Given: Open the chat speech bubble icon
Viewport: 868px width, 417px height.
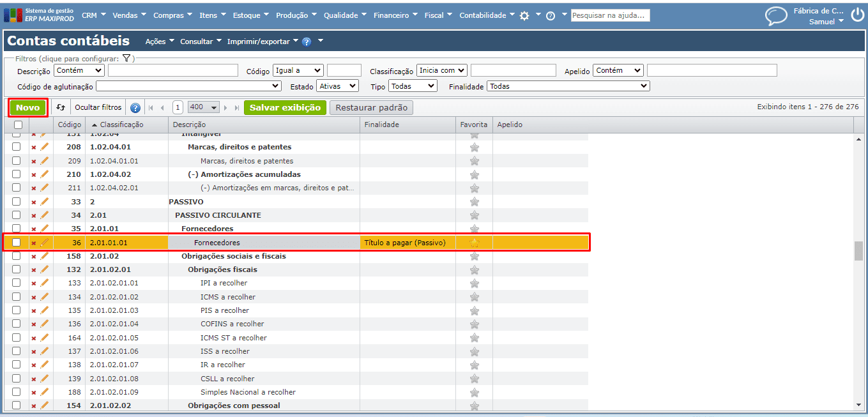Looking at the screenshot, I should [776, 17].
